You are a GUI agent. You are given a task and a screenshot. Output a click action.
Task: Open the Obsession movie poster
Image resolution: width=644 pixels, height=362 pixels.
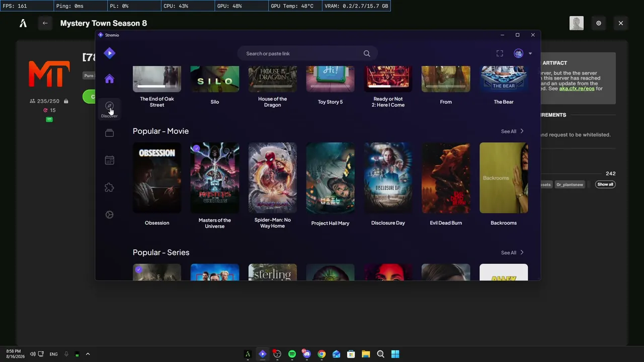(x=157, y=178)
